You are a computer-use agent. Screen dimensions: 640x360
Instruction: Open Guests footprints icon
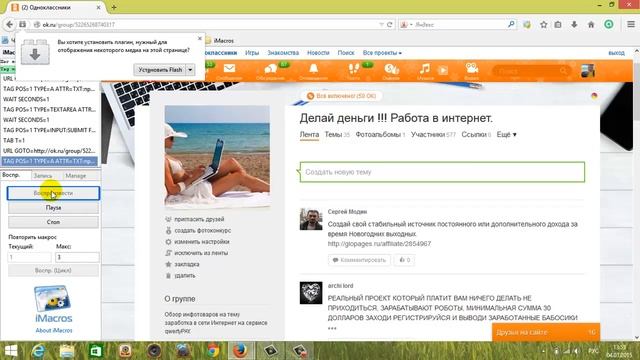point(353,69)
